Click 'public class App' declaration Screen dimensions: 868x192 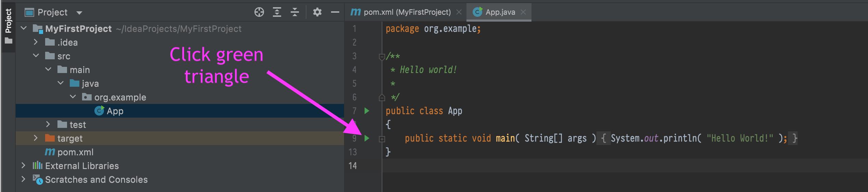pyautogui.click(x=424, y=111)
